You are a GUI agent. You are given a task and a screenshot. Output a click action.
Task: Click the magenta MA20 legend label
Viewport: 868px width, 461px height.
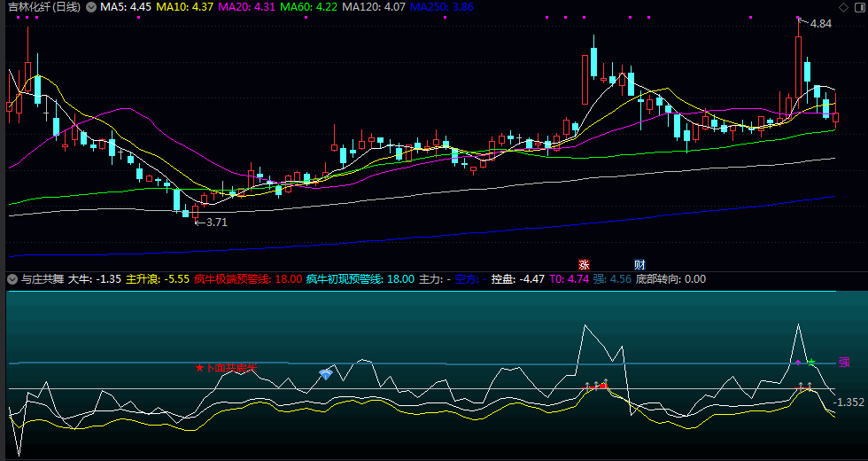coord(245,7)
